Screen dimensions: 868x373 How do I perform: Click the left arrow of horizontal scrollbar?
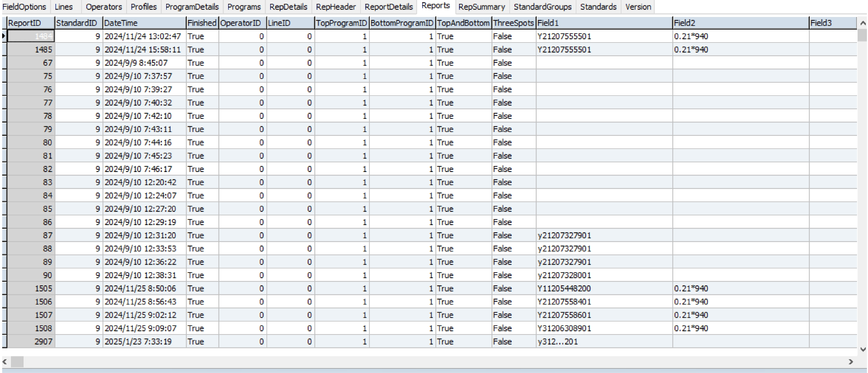coord(5,362)
